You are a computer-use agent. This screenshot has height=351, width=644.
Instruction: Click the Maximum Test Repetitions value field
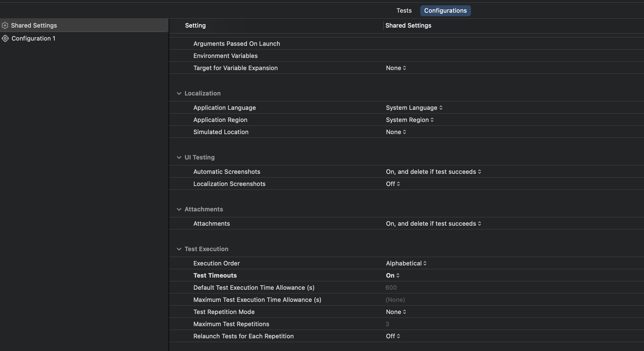[387, 324]
